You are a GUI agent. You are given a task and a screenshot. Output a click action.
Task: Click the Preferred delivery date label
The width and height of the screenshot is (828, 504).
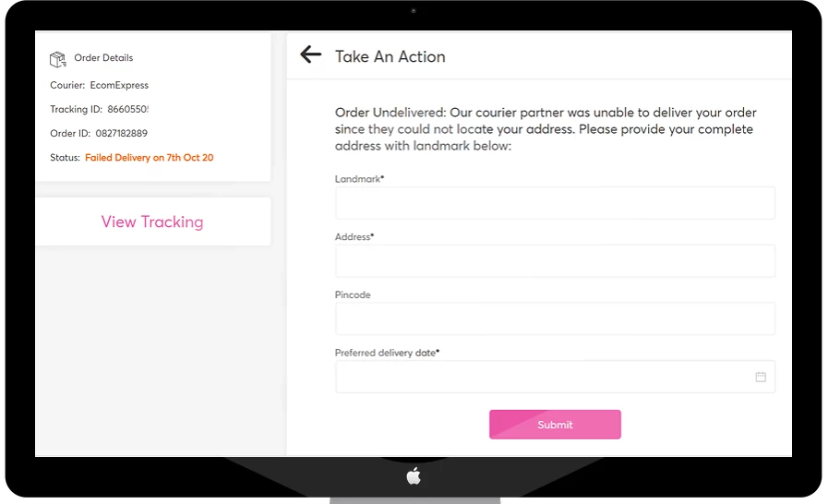[x=387, y=353]
